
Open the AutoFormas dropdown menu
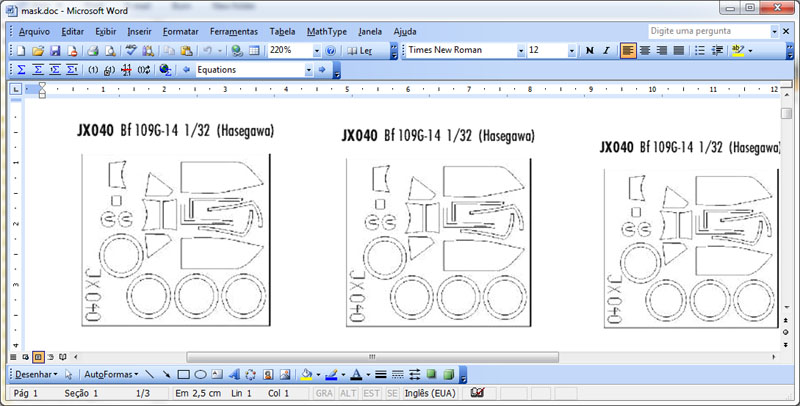click(x=111, y=374)
